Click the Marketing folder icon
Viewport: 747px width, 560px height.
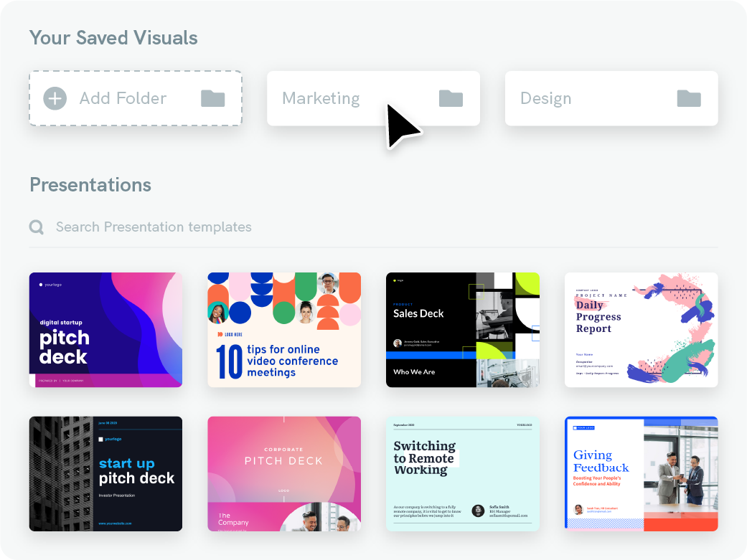coord(451,98)
